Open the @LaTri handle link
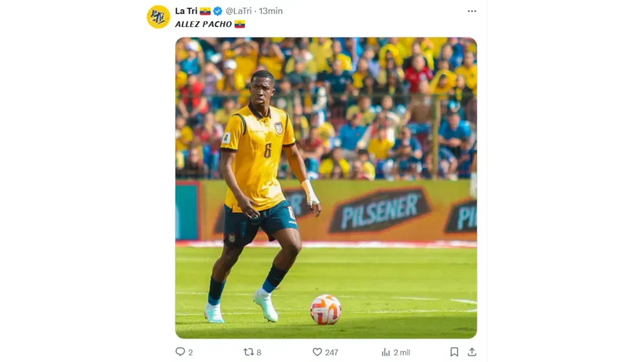The height and width of the screenshot is (362, 644). click(x=238, y=11)
